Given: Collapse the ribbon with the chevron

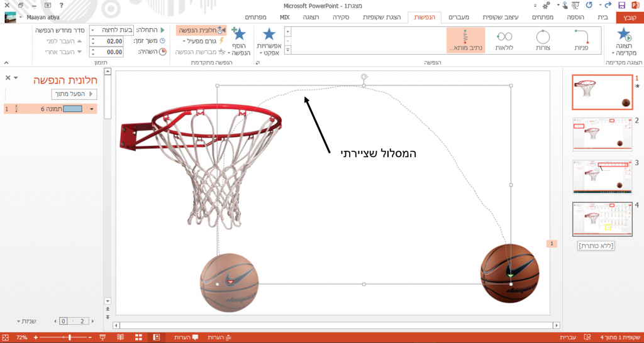Looking at the screenshot, I should (6, 63).
